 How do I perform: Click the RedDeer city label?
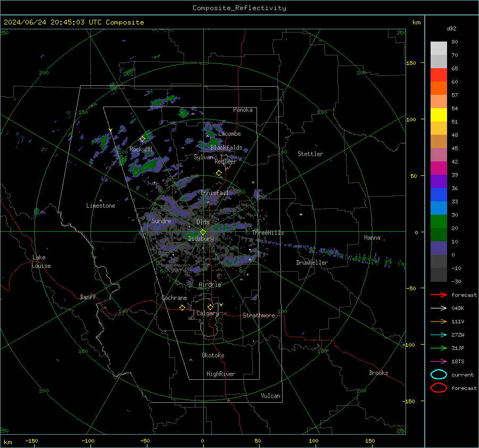pos(226,161)
